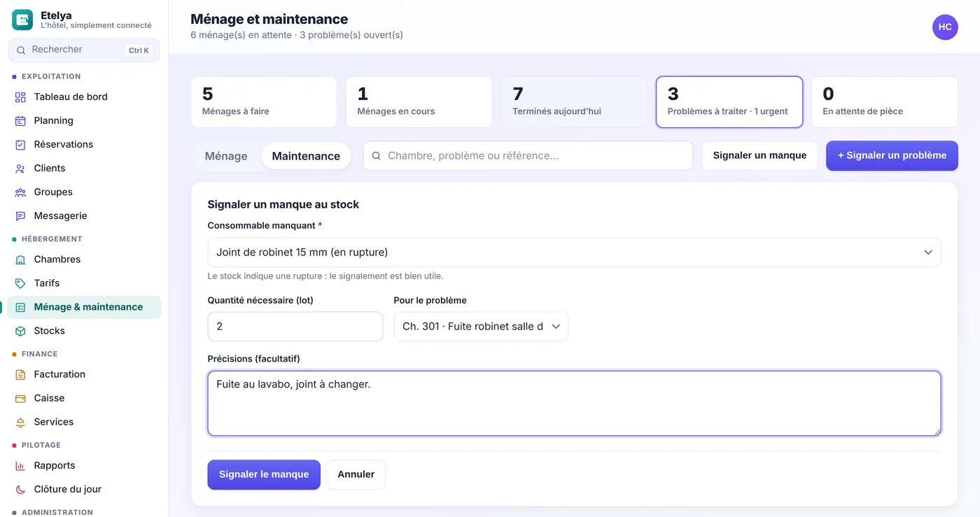Screen dimensions: 980x517
Task: Click the Signaler un manque button
Action: coord(759,155)
